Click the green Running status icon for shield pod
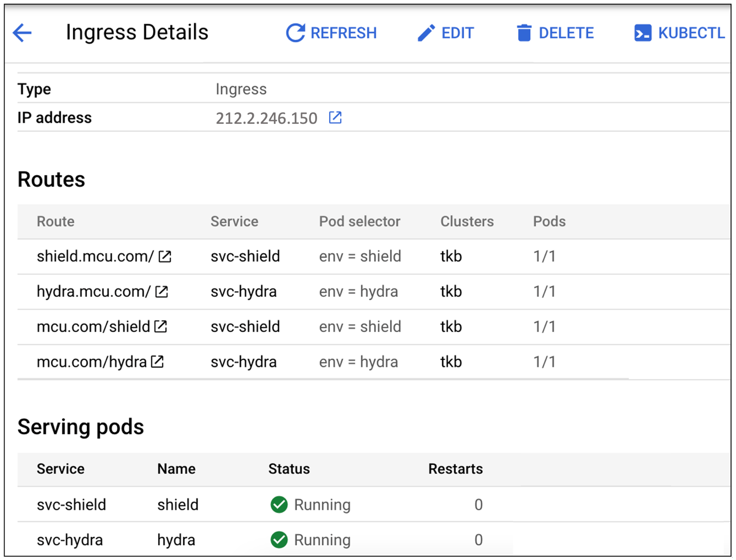 [x=279, y=504]
